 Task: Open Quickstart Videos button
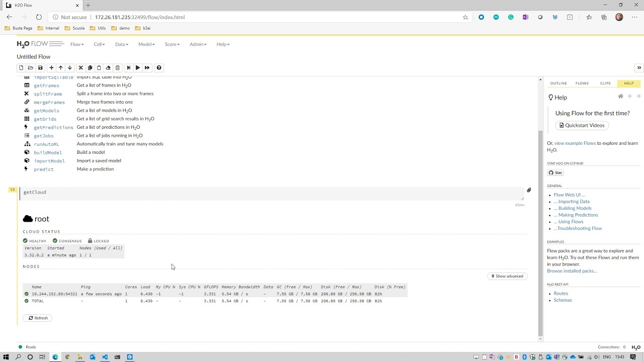[582, 125]
